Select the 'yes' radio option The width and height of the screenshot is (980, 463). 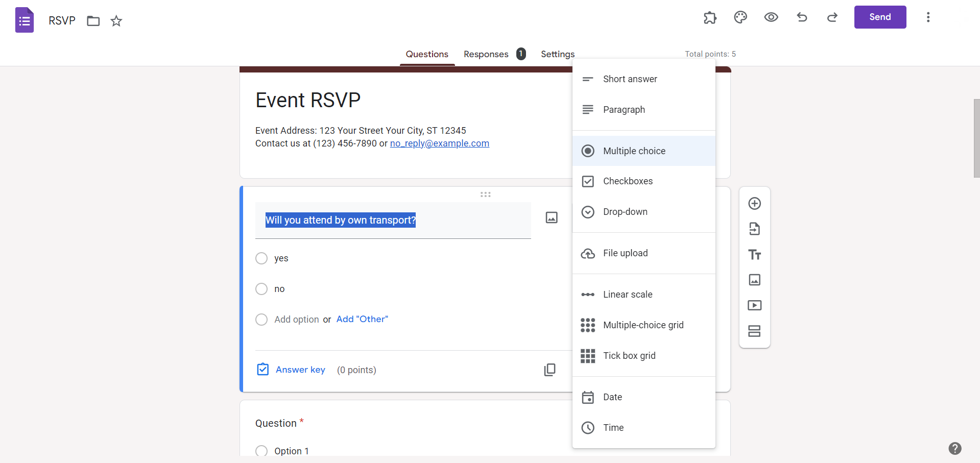(261, 258)
